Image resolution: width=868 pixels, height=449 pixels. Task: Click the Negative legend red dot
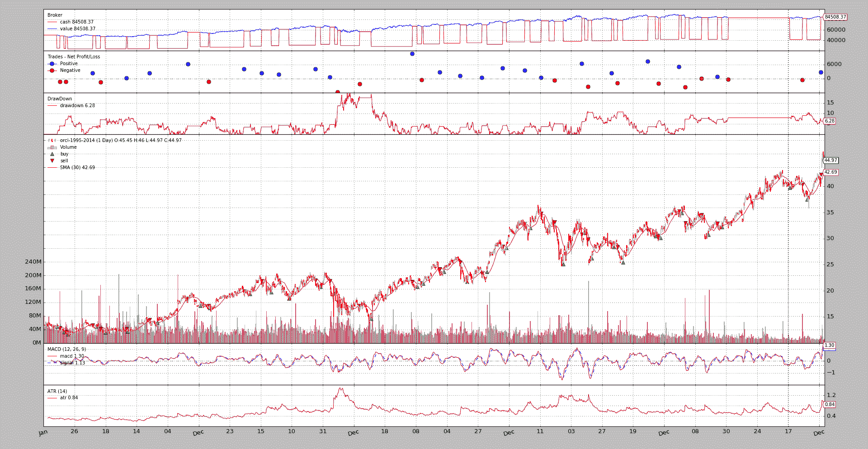pyautogui.click(x=52, y=71)
